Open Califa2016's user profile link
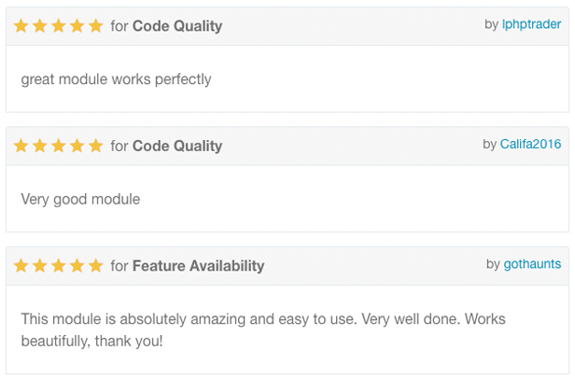 click(530, 144)
